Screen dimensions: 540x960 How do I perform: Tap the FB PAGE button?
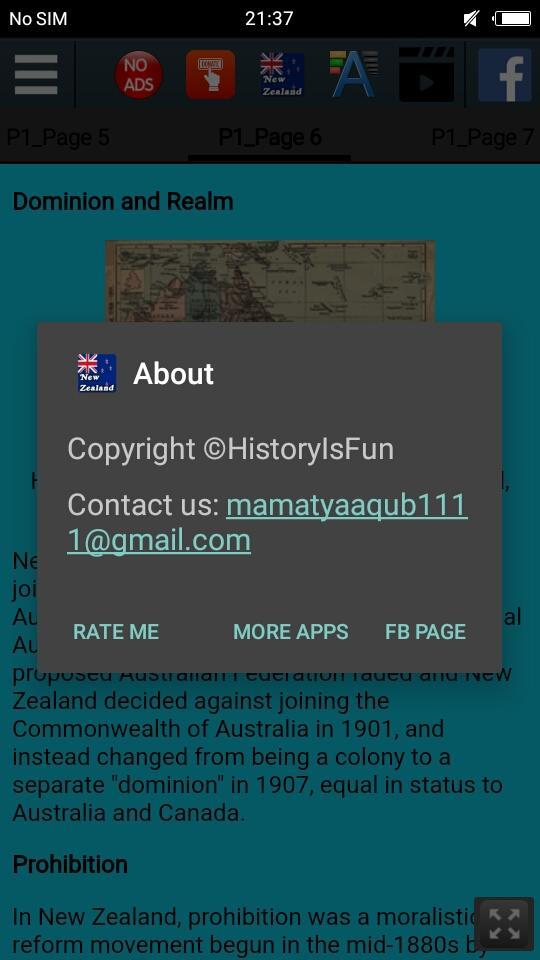[x=426, y=632]
